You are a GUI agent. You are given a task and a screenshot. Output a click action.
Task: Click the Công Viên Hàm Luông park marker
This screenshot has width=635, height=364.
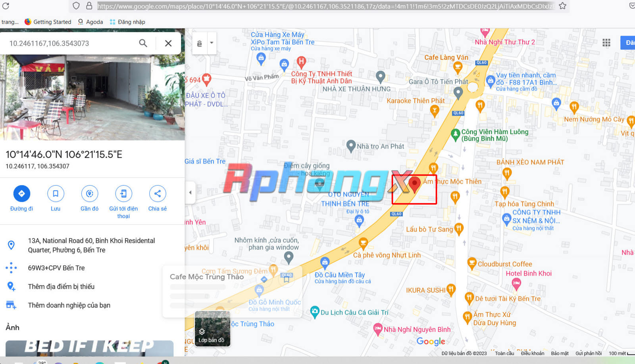456,134
